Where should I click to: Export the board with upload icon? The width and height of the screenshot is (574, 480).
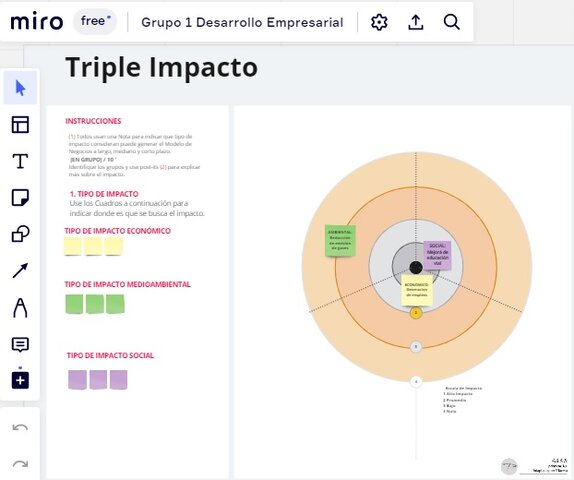pos(415,22)
